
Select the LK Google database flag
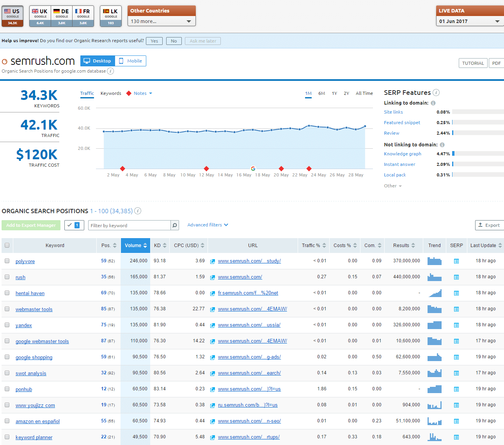click(111, 16)
